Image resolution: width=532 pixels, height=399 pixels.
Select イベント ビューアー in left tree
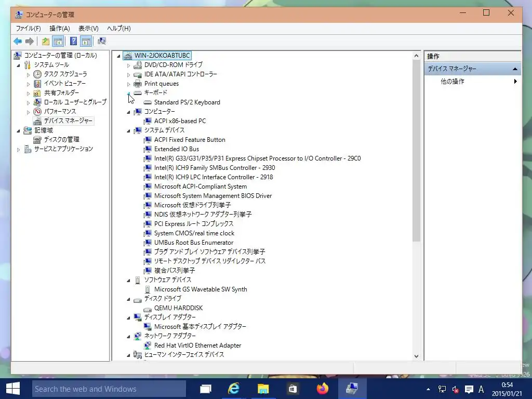click(x=64, y=84)
